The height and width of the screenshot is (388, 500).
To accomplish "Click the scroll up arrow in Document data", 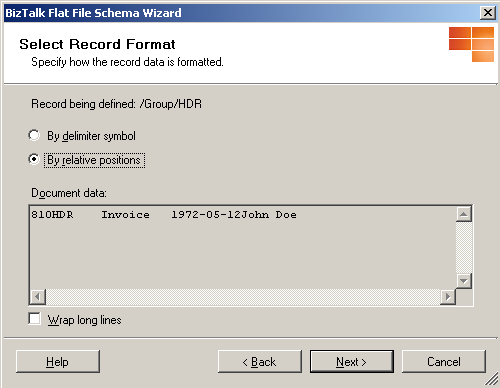I will tap(464, 214).
